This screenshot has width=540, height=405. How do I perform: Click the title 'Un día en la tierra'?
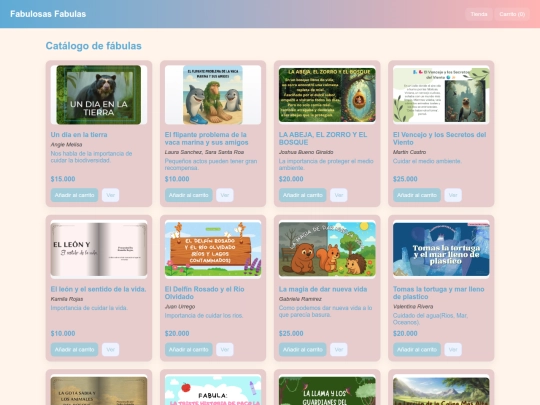point(79,135)
